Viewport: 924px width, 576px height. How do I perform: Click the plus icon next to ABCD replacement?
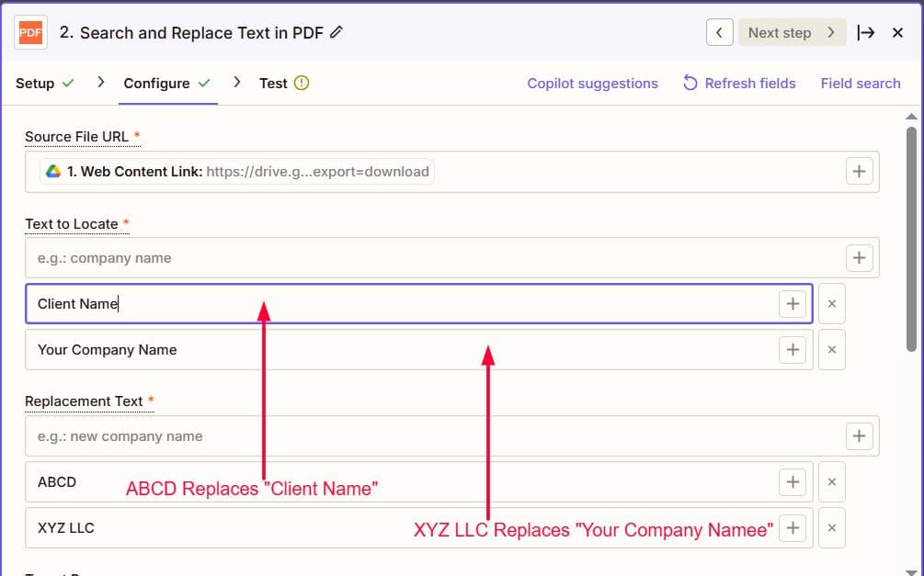793,481
